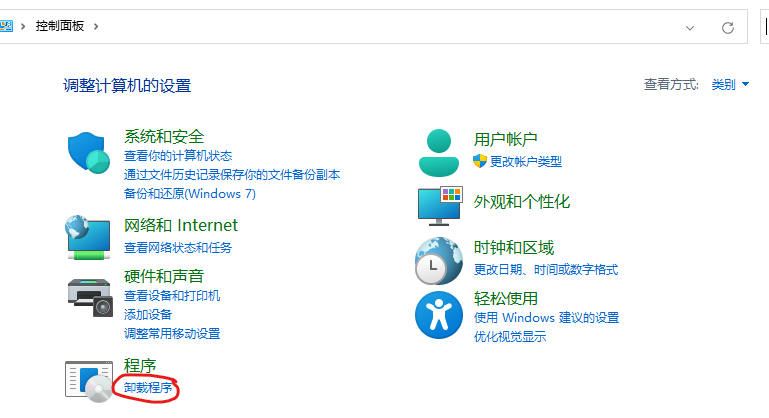Image resolution: width=769 pixels, height=418 pixels.
Task: Click the User Accounts person icon
Action: point(439,152)
